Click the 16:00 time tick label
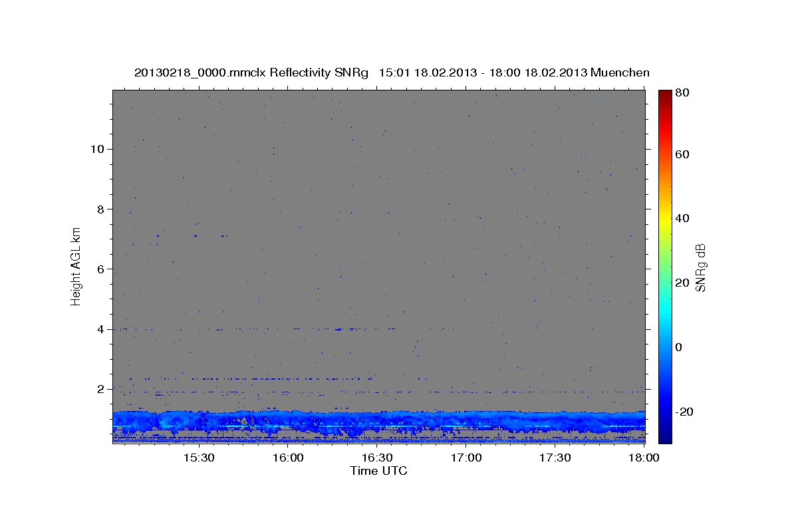 288,458
